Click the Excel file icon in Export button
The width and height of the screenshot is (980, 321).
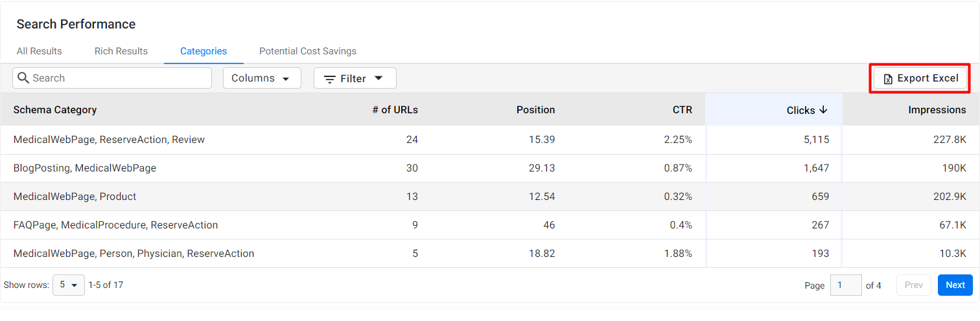coord(888,79)
